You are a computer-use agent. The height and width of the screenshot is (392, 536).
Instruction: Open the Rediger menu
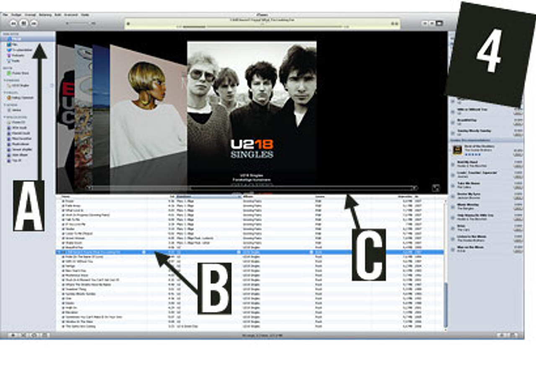pyautogui.click(x=16, y=15)
